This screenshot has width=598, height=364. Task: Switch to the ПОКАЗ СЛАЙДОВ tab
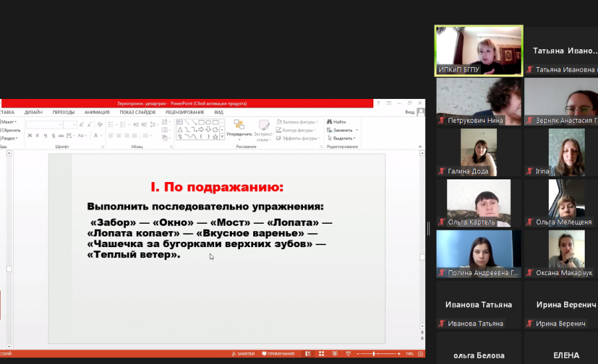pyautogui.click(x=138, y=112)
